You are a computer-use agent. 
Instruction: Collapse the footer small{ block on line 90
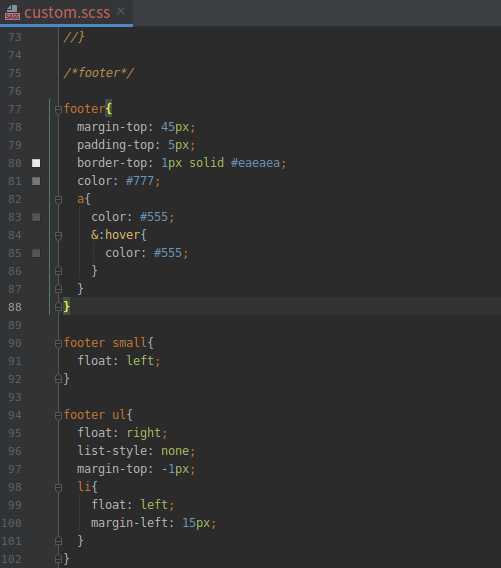point(58,343)
